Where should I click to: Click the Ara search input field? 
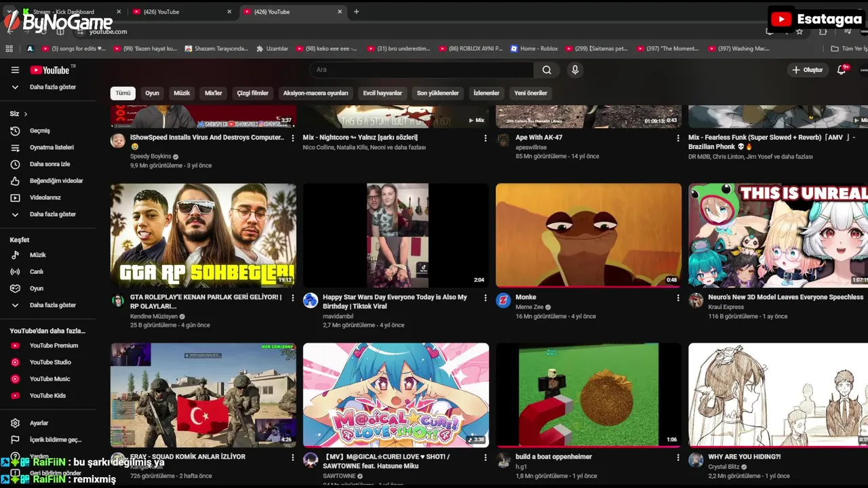(x=421, y=70)
